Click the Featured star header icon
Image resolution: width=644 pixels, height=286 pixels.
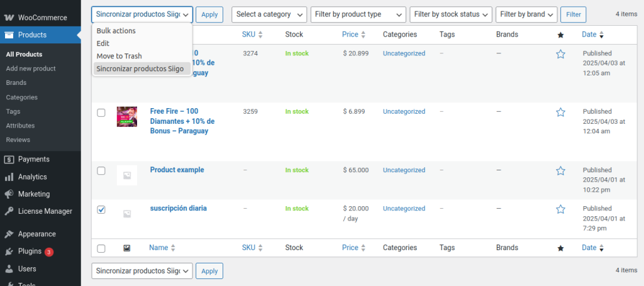(x=560, y=35)
